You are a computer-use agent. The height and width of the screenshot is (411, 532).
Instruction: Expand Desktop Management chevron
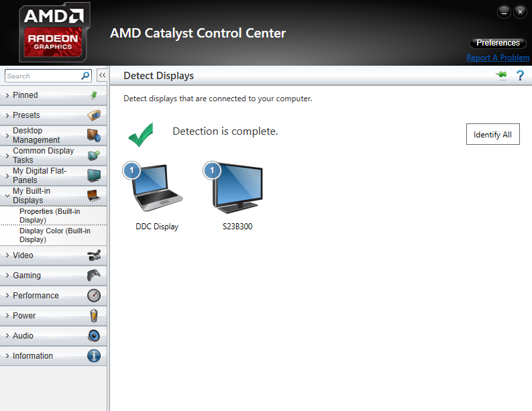click(x=7, y=135)
